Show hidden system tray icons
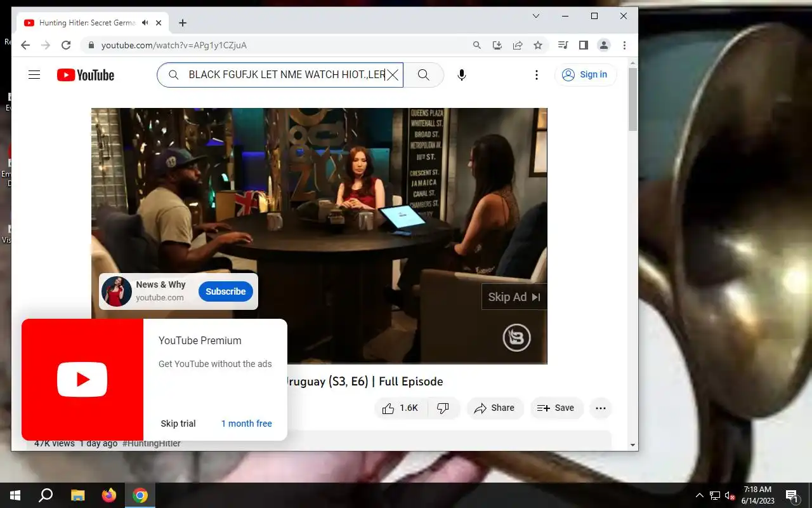812x508 pixels. 699,495
